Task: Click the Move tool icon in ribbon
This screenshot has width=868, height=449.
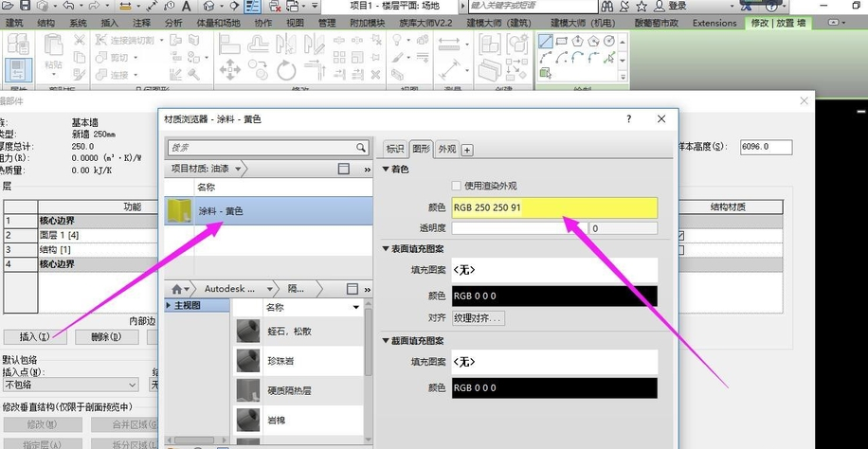Action: pyautogui.click(x=229, y=70)
